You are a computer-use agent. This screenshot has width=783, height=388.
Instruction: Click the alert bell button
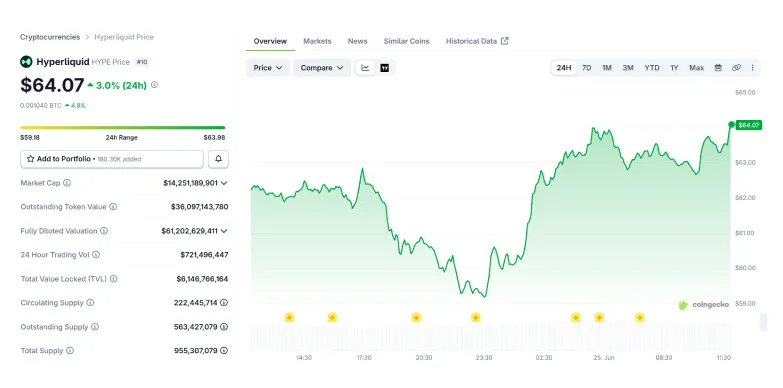point(218,159)
